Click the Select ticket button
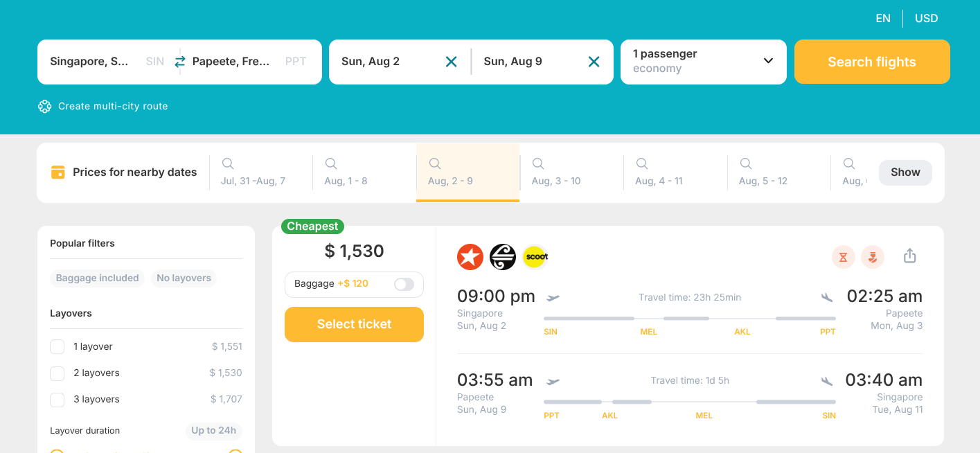 354,324
